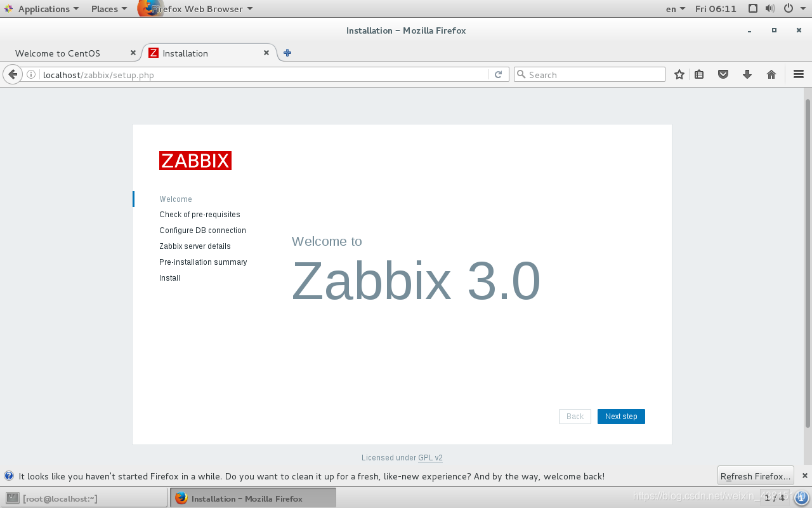Show bookmarks list icon
Screen dimensions: 812x508
[x=699, y=74]
